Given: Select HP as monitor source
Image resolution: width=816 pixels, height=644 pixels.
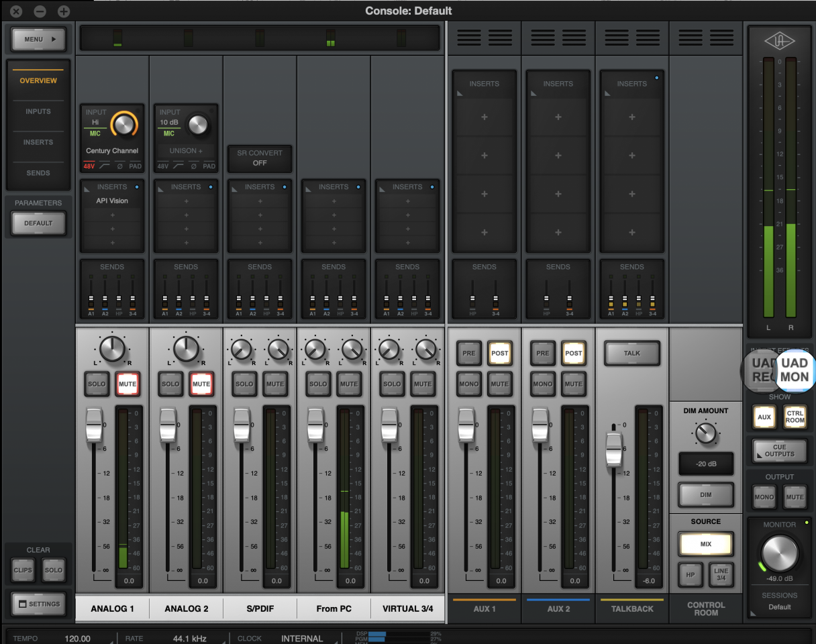Looking at the screenshot, I should (x=690, y=574).
